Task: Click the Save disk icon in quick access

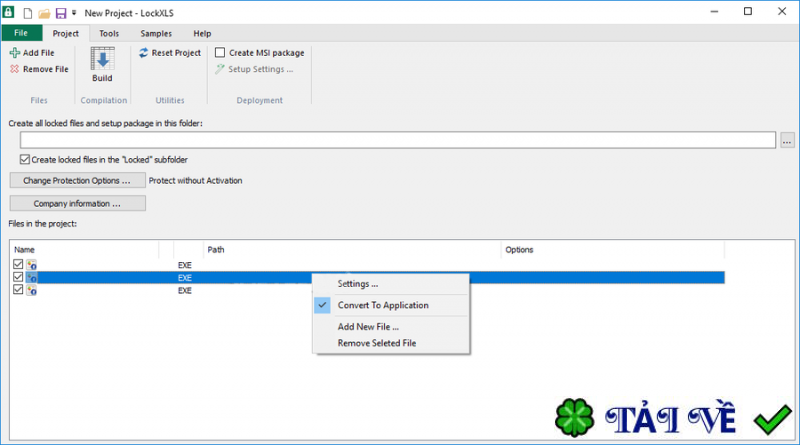Action: click(x=61, y=13)
